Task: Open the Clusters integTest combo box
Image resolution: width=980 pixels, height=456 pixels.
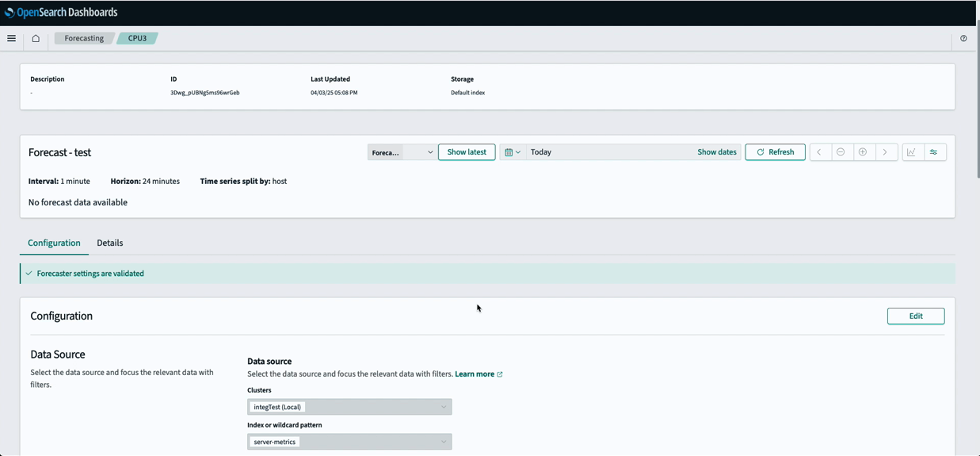Action: click(349, 407)
